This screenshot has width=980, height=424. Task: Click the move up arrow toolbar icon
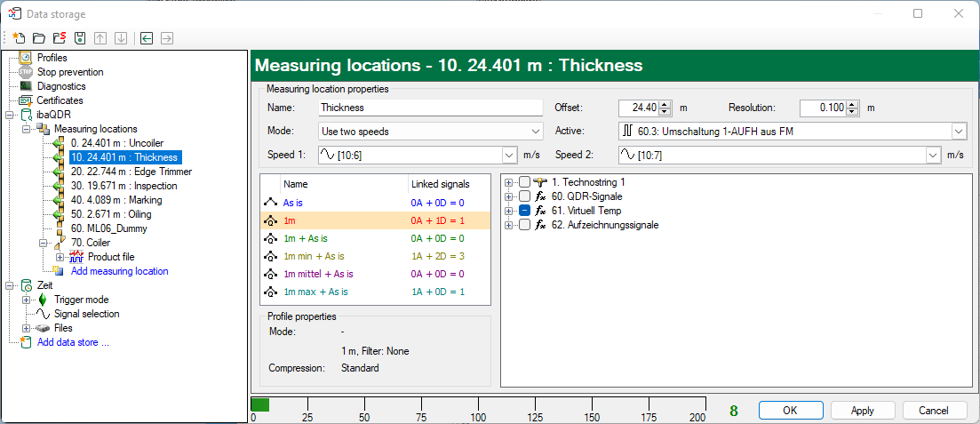coord(100,38)
